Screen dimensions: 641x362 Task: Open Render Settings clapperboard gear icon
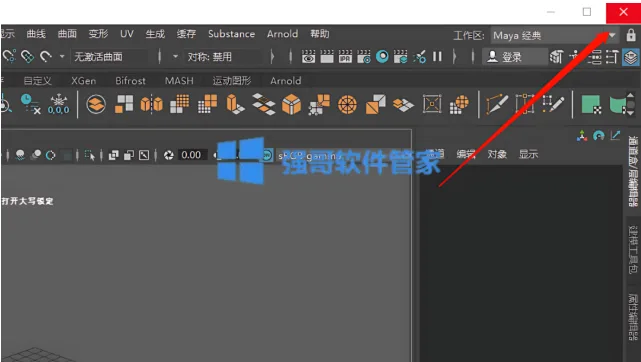[x=363, y=57]
